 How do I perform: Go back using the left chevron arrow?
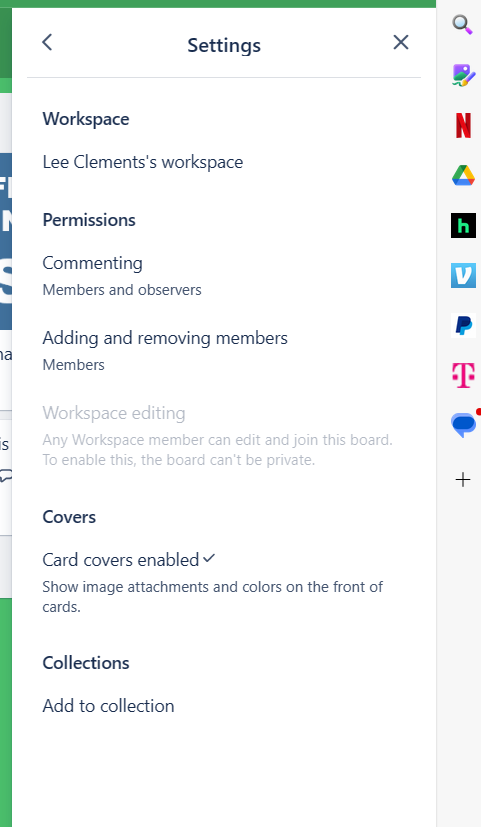[47, 42]
